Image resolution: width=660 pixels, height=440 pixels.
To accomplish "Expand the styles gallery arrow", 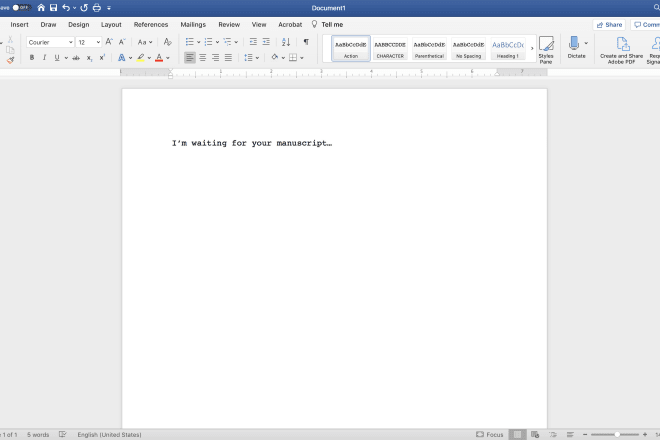I will (532, 48).
